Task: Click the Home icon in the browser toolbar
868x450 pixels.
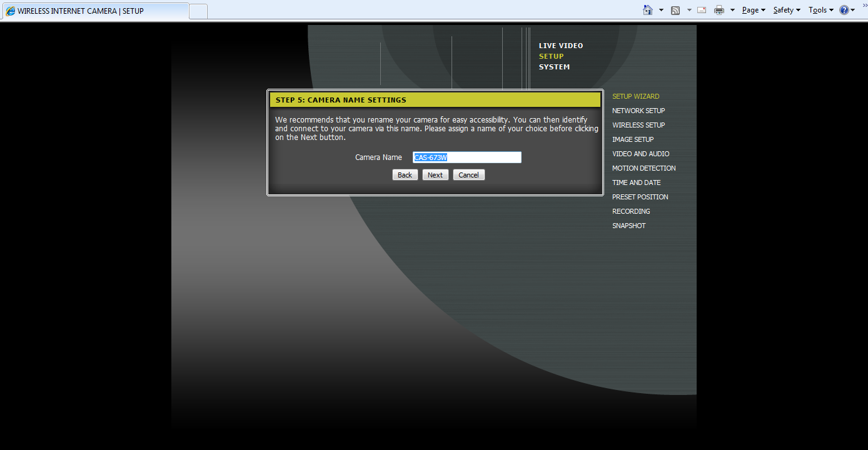Action: tap(648, 10)
